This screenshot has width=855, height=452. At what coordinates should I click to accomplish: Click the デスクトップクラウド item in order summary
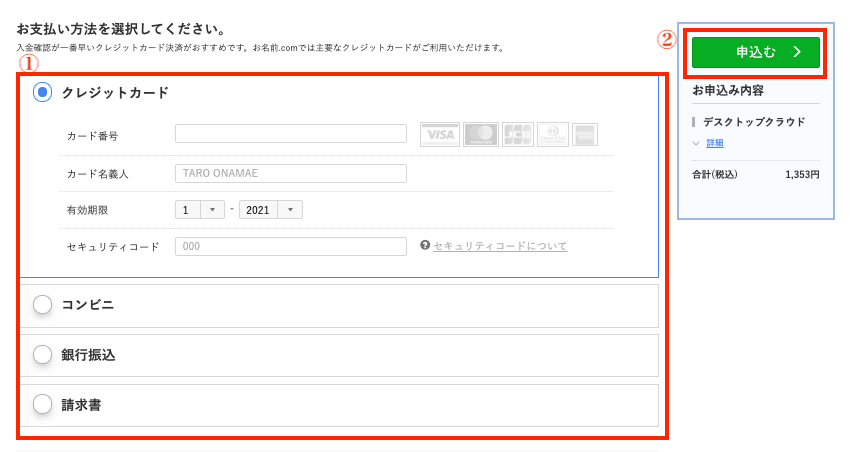pyautogui.click(x=754, y=122)
